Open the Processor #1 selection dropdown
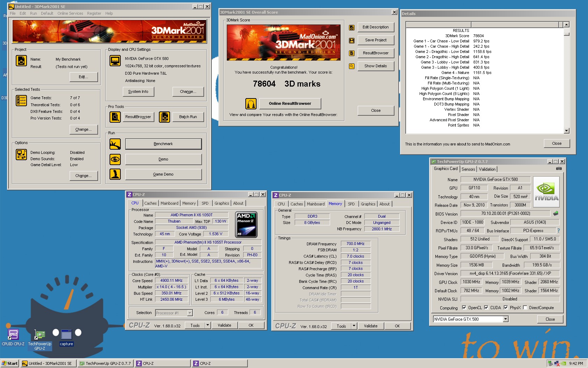This screenshot has width=588, height=368. [190, 313]
